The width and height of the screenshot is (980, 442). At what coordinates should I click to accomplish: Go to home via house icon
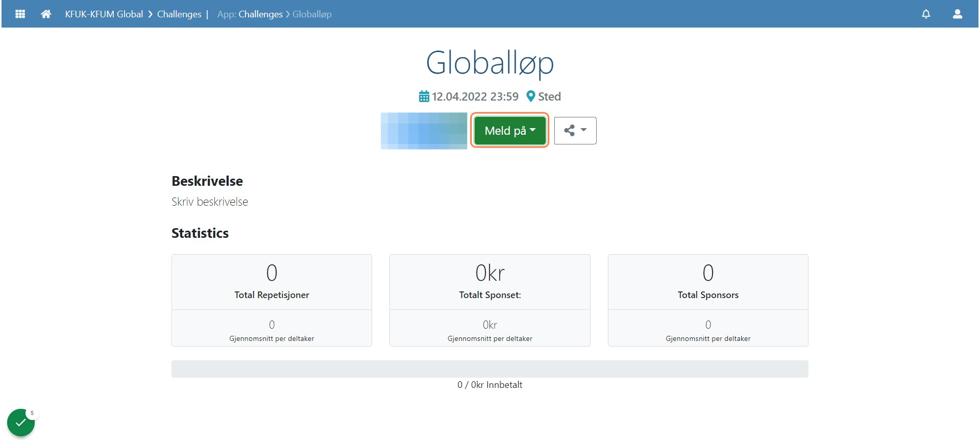[x=46, y=14]
